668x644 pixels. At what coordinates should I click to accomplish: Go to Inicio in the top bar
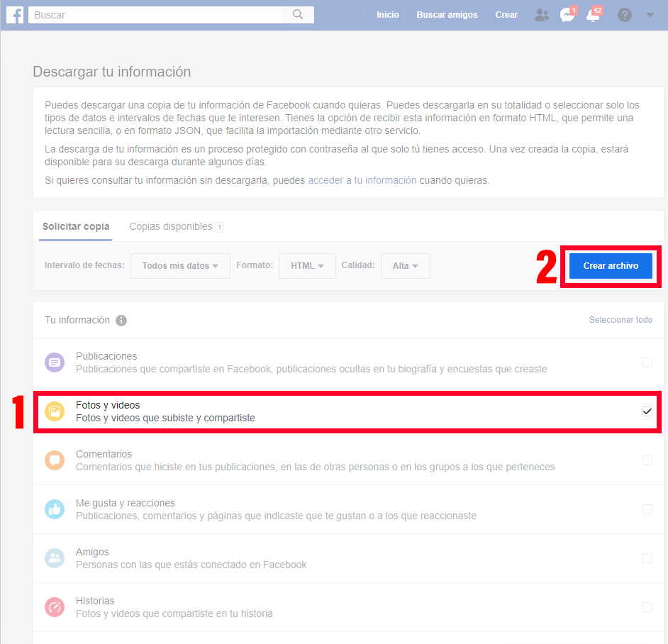tap(388, 15)
